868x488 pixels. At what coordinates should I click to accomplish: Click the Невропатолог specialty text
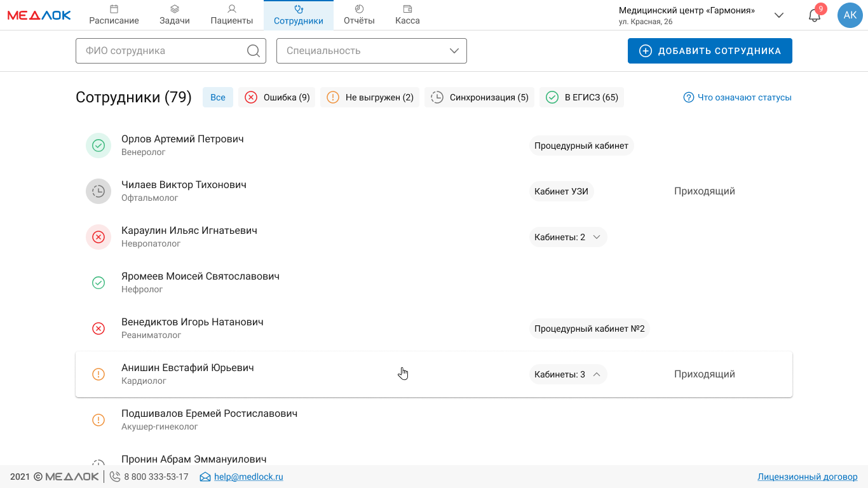(x=151, y=243)
